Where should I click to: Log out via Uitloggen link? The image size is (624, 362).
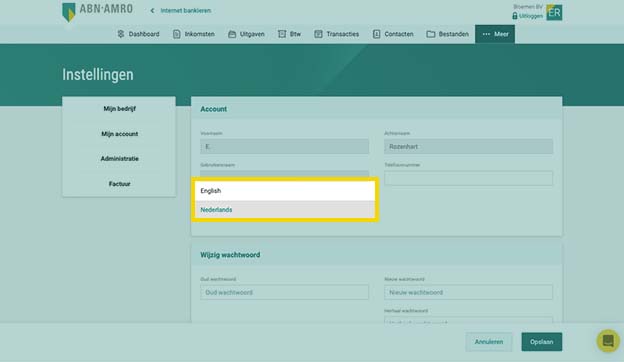pyautogui.click(x=531, y=16)
